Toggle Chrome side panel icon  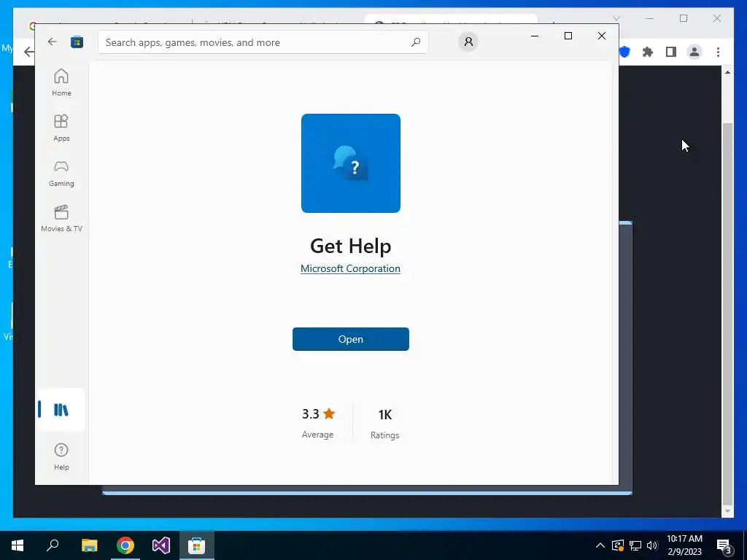671,52
